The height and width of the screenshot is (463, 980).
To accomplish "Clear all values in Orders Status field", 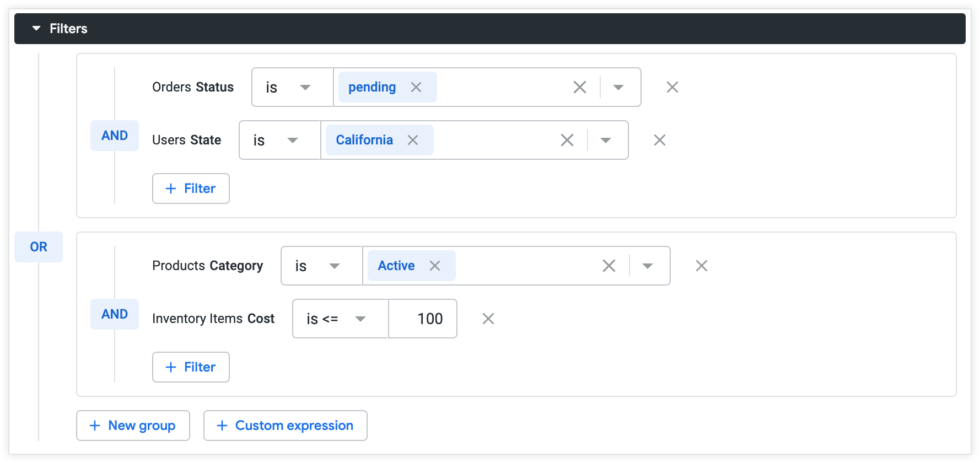I will [580, 87].
